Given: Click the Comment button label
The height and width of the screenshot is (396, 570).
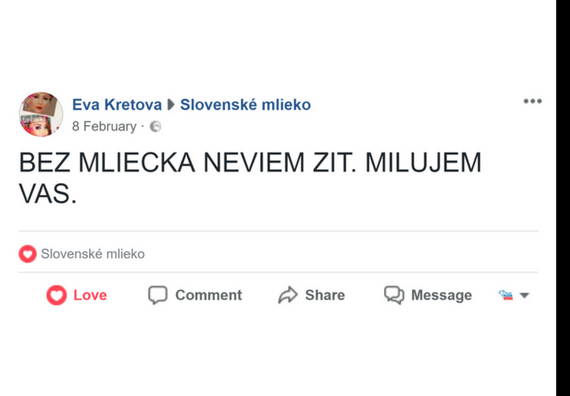Looking at the screenshot, I should coord(209,295).
